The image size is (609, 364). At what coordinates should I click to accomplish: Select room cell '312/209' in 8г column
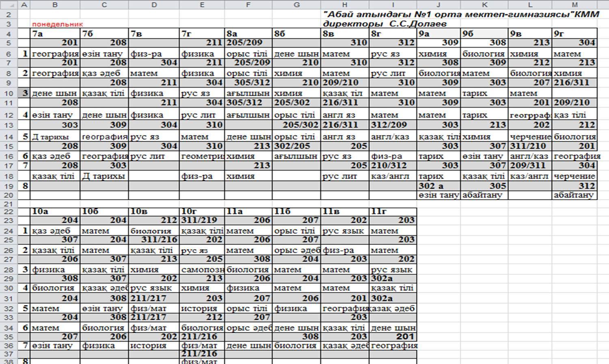[393, 125]
